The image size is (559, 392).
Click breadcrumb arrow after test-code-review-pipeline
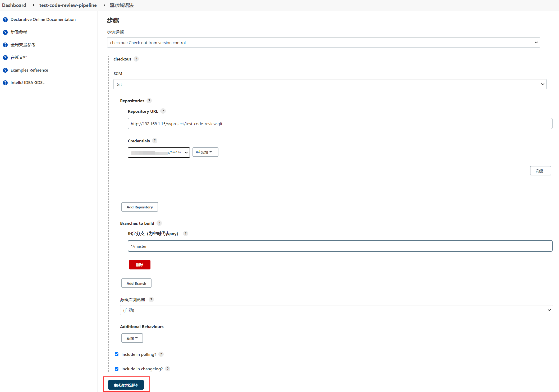[104, 5]
